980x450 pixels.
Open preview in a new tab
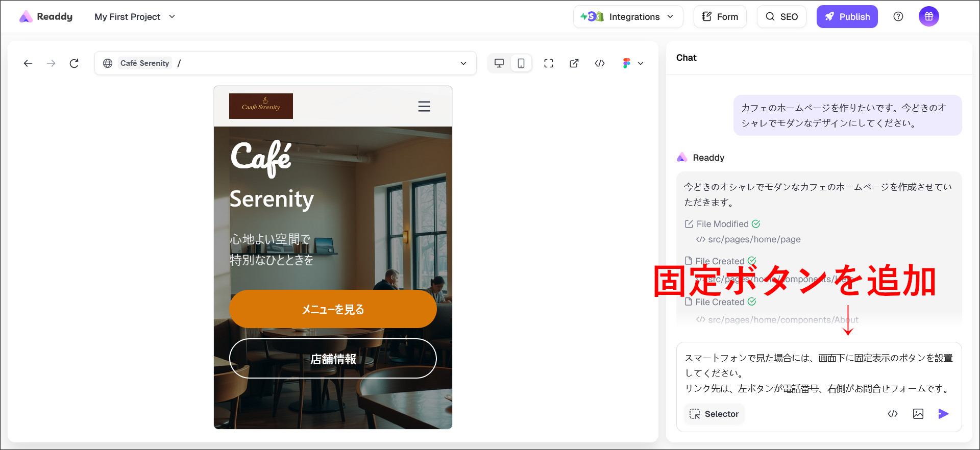point(574,63)
